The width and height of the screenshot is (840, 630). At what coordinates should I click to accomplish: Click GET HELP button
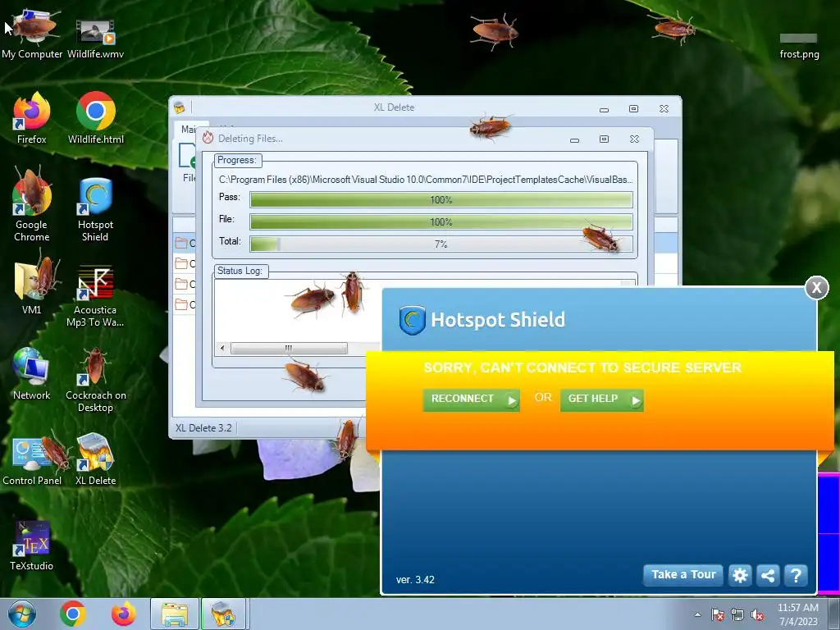click(601, 399)
